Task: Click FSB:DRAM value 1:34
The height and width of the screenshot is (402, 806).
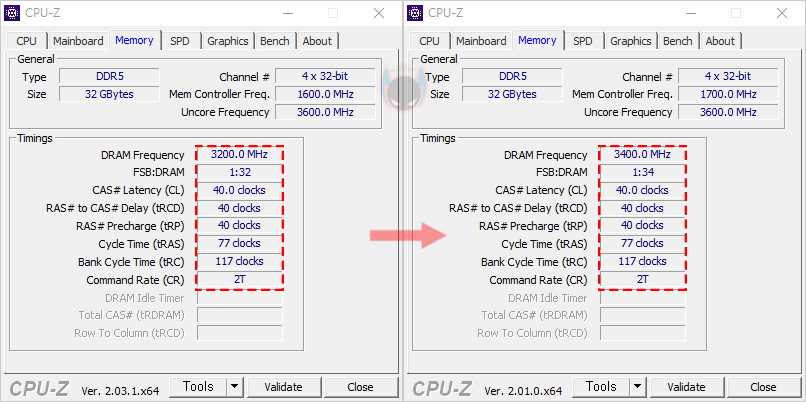Action: tap(643, 172)
